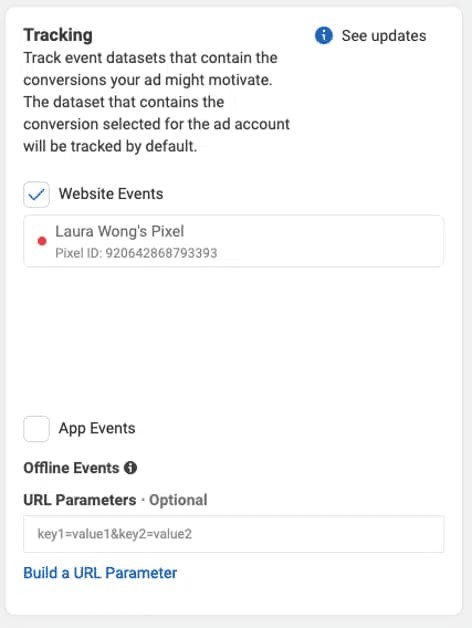Click the Optional text beside URL Parameters
Image resolution: width=472 pixels, height=628 pixels.
178,500
